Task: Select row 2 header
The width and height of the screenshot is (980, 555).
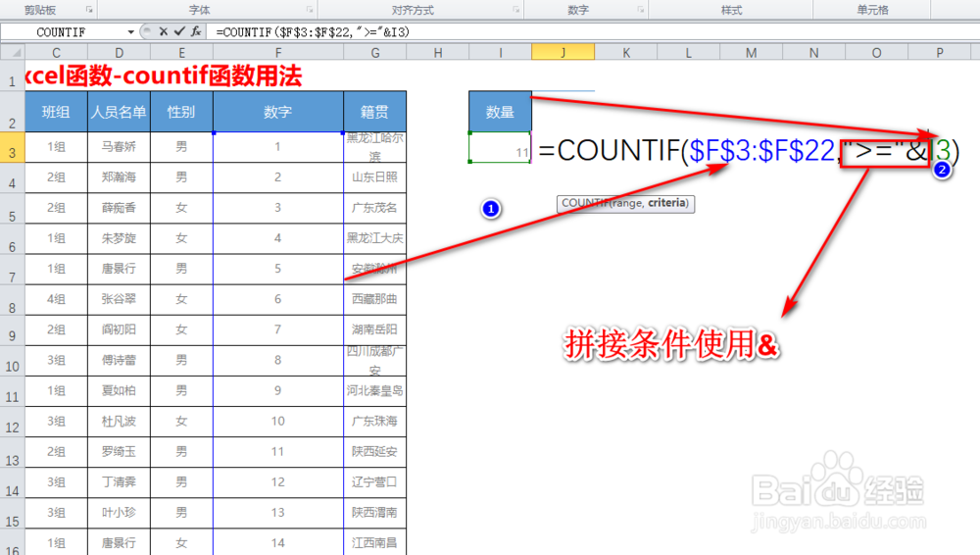Action: pos(13,112)
